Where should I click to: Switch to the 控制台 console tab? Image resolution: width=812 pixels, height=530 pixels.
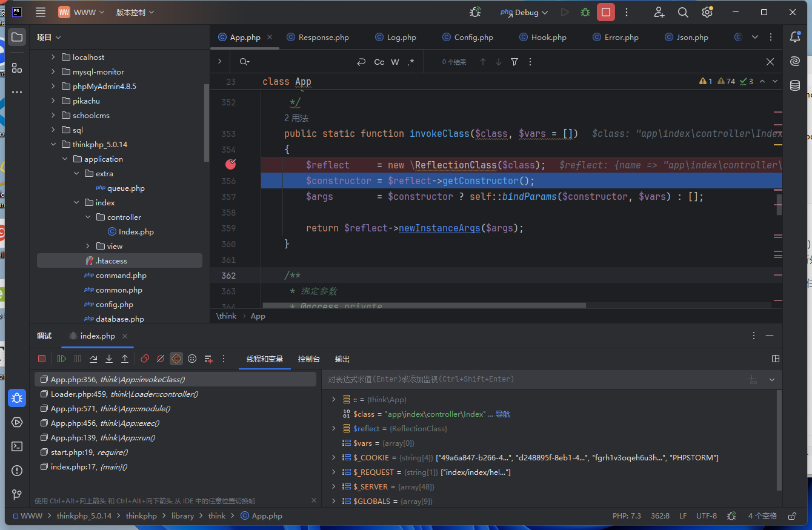[309, 359]
